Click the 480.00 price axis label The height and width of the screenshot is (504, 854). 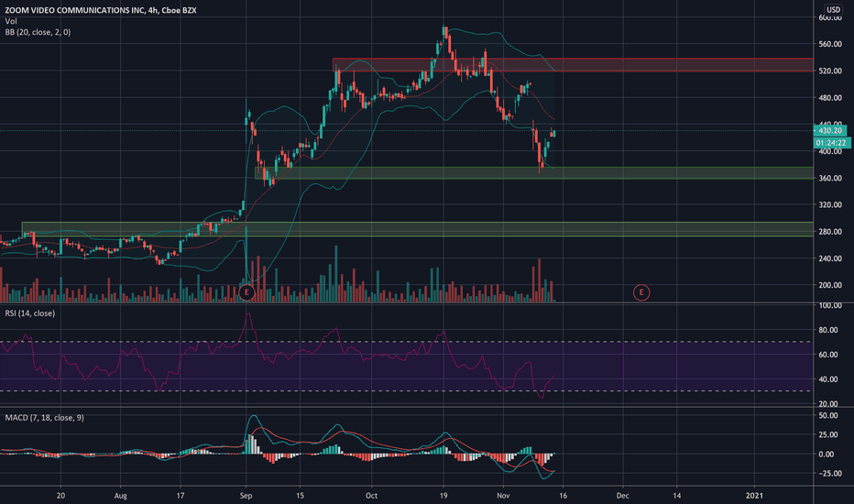pyautogui.click(x=830, y=97)
